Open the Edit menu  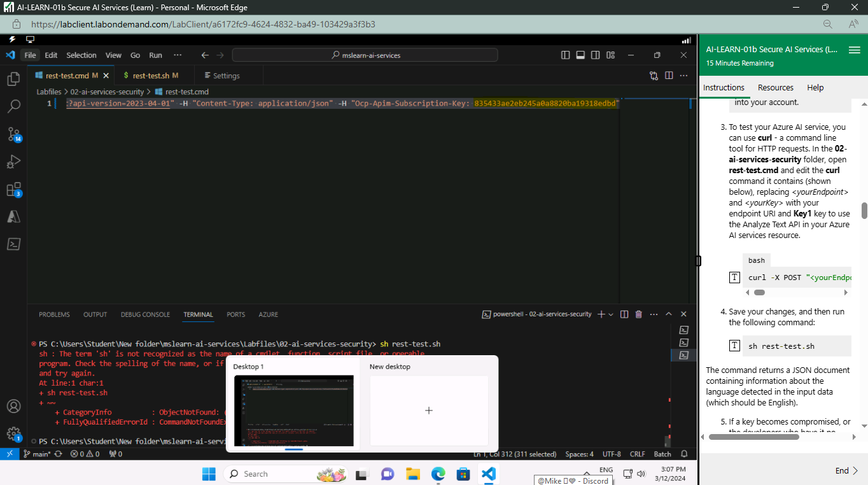[51, 55]
